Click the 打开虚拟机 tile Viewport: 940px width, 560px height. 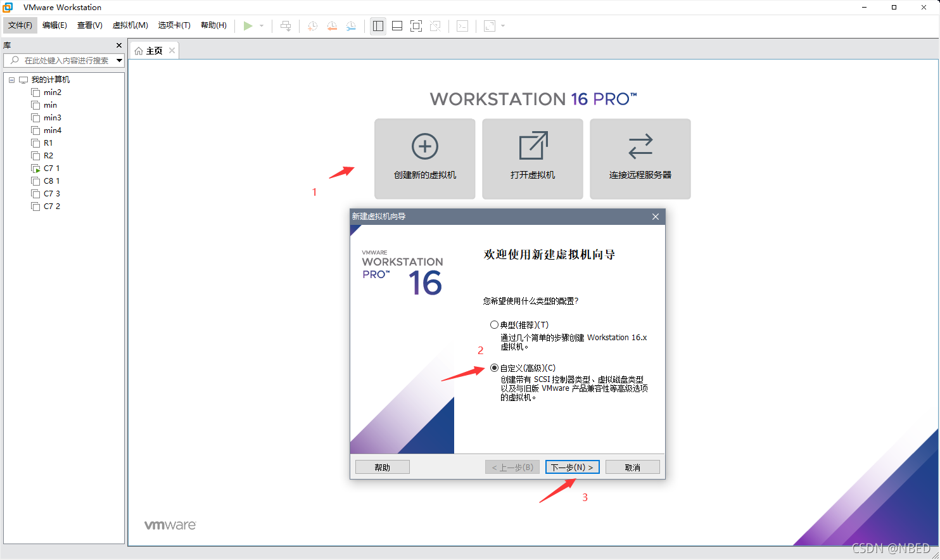(533, 159)
